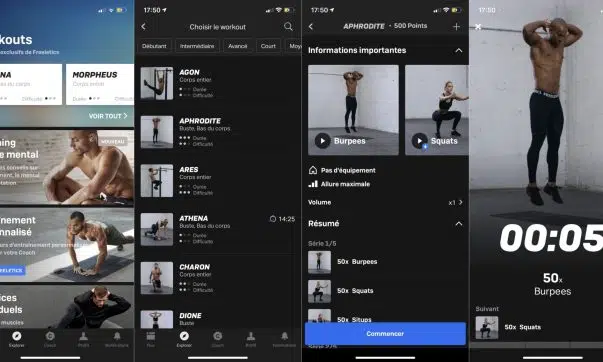The height and width of the screenshot is (362, 603).
Task: Open 50x Situps in the Résumé list
Action: pyautogui.click(x=385, y=316)
